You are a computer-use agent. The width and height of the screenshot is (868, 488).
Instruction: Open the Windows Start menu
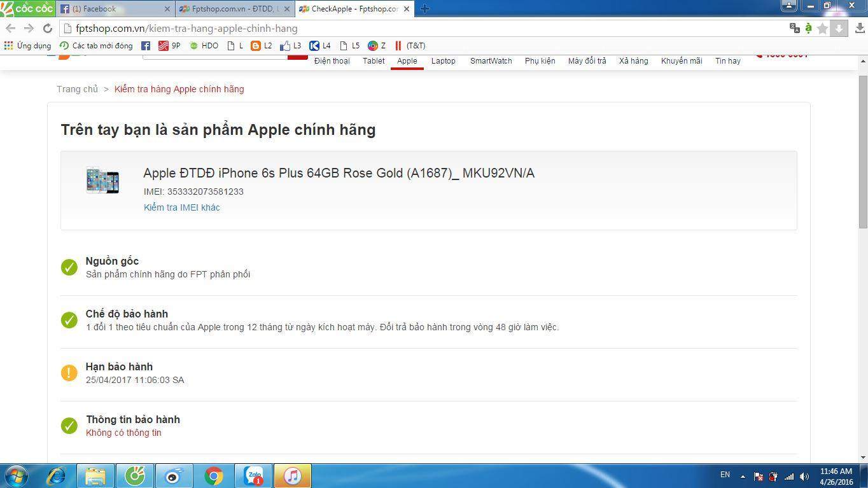point(17,476)
